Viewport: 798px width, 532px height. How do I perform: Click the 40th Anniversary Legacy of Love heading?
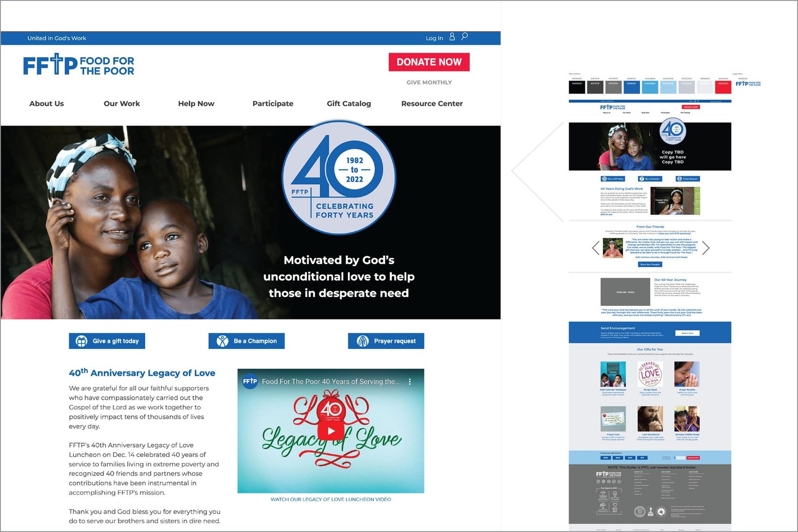click(142, 373)
